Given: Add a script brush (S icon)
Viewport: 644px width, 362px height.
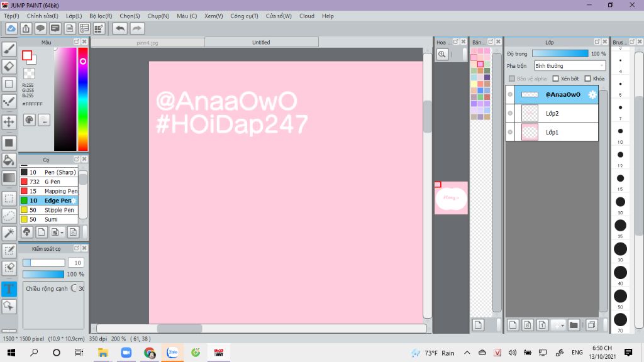Looking at the screenshot, I should pos(73,233).
